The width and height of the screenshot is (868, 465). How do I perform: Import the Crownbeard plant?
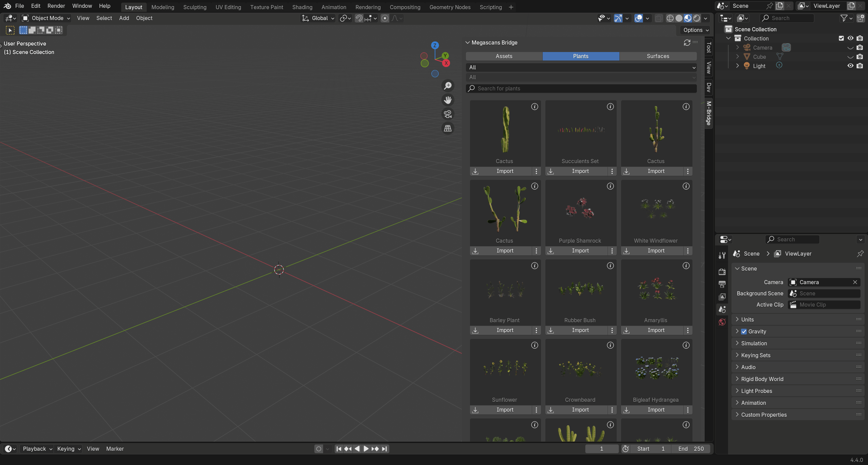(580, 410)
